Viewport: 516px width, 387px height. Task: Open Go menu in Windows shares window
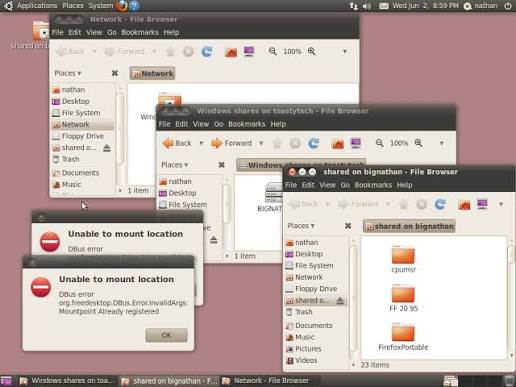(218, 124)
